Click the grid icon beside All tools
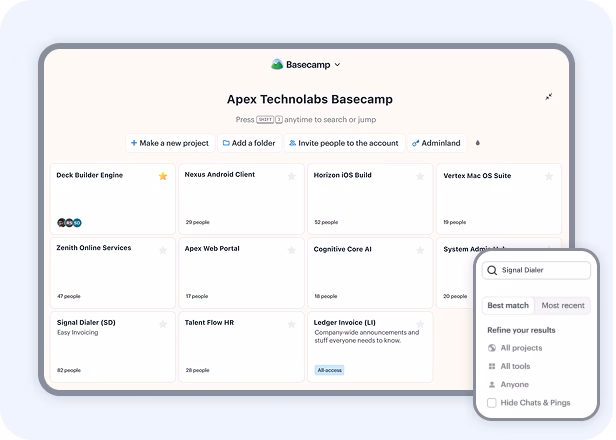 tap(491, 366)
